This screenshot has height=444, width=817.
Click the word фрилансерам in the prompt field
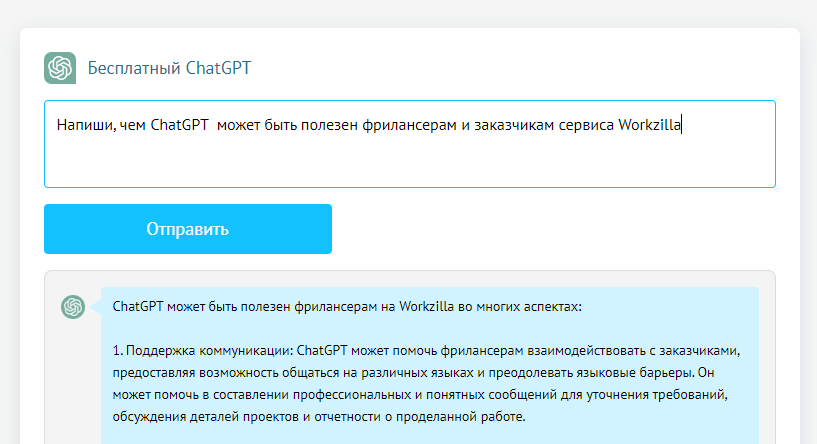(x=400, y=126)
